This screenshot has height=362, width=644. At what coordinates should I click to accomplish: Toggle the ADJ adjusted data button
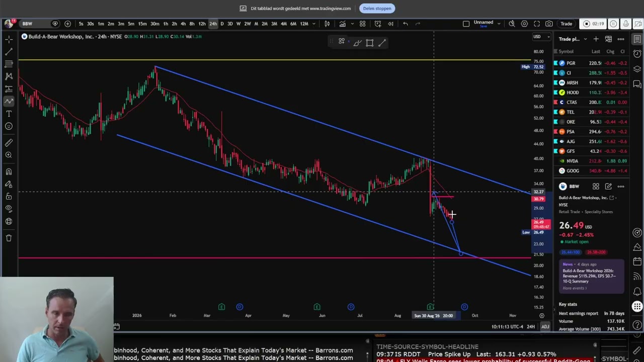[x=545, y=327]
